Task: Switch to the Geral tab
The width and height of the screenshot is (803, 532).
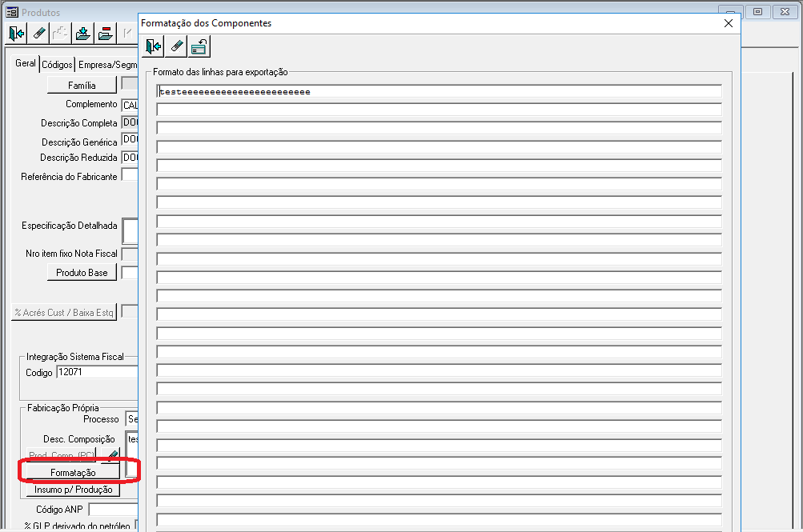Action: click(x=25, y=63)
